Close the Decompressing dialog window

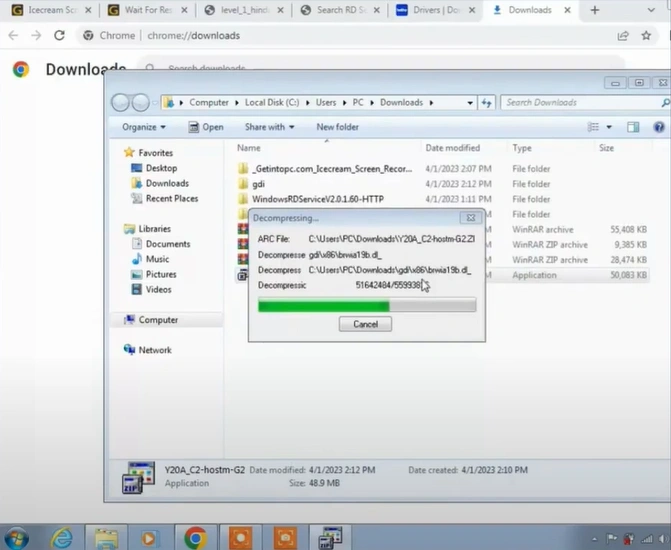click(x=470, y=217)
